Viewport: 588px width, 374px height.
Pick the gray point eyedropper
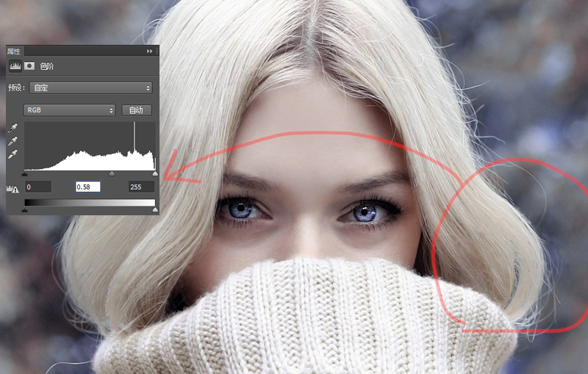tap(12, 141)
